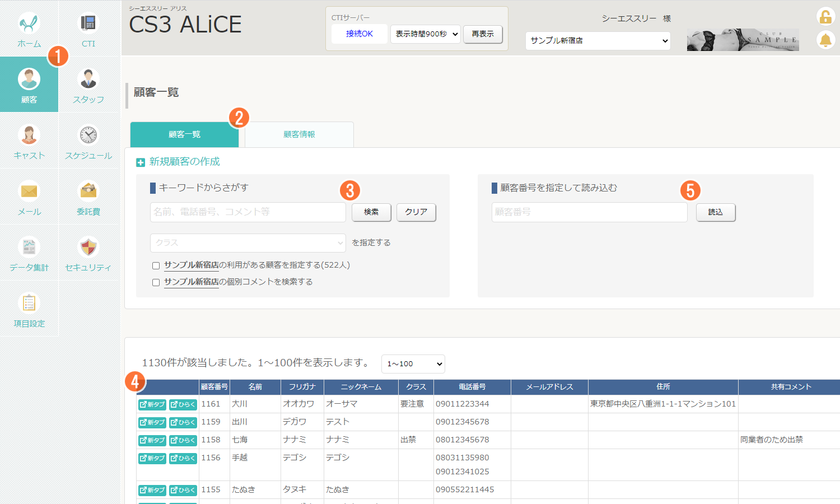Open the ホーム sidebar icon

[29, 24]
